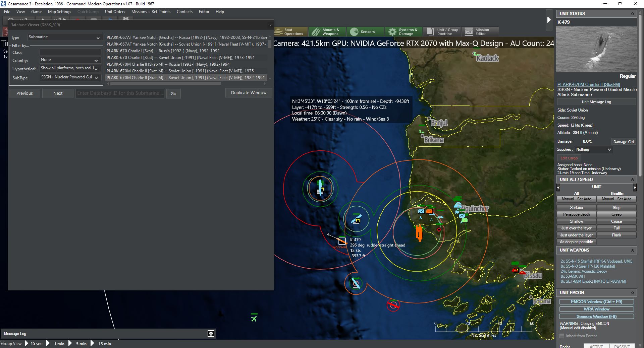This screenshot has width=644, height=348.
Task: Click the submarine list horizontal scrollbar
Action: point(165,84)
